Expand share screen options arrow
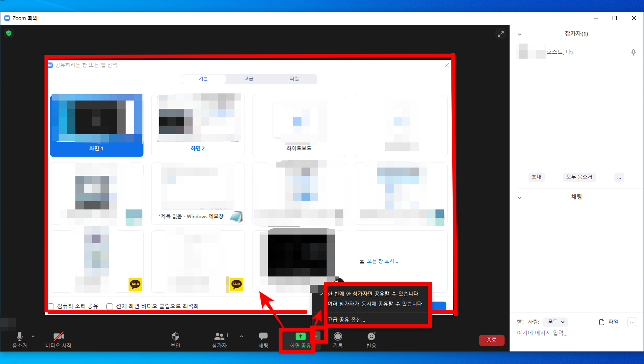 pos(317,336)
